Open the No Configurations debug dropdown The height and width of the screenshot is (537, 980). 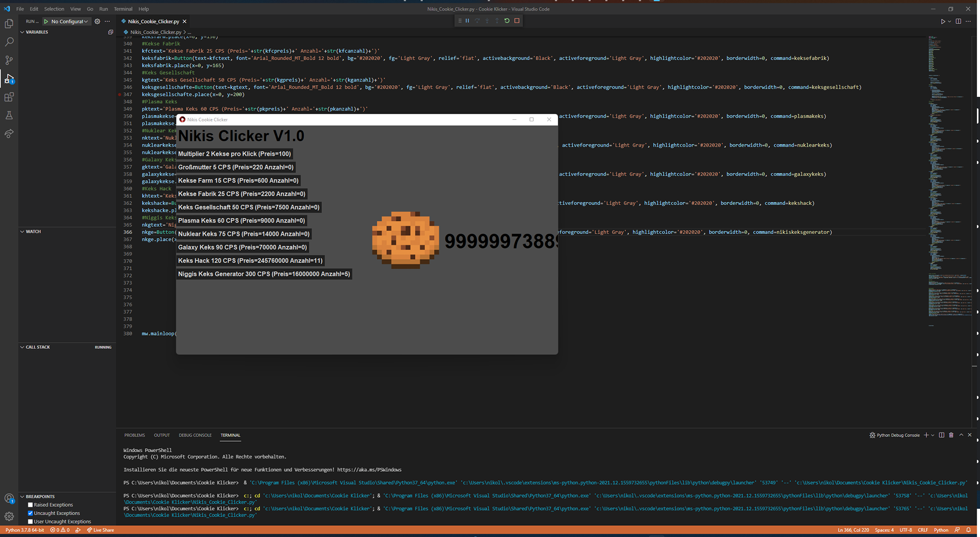pos(70,21)
